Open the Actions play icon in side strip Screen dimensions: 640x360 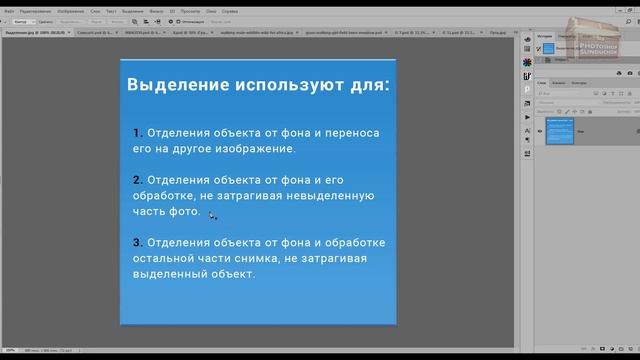coord(527,117)
